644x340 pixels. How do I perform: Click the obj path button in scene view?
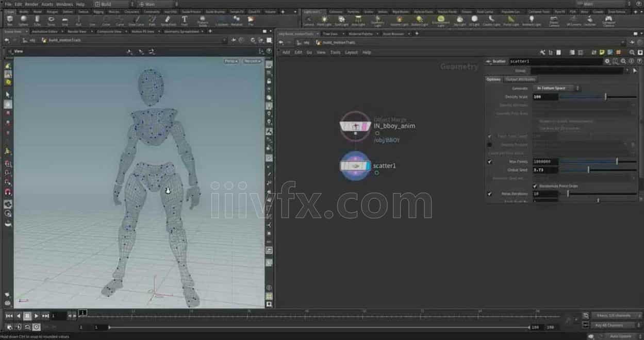(x=30, y=40)
